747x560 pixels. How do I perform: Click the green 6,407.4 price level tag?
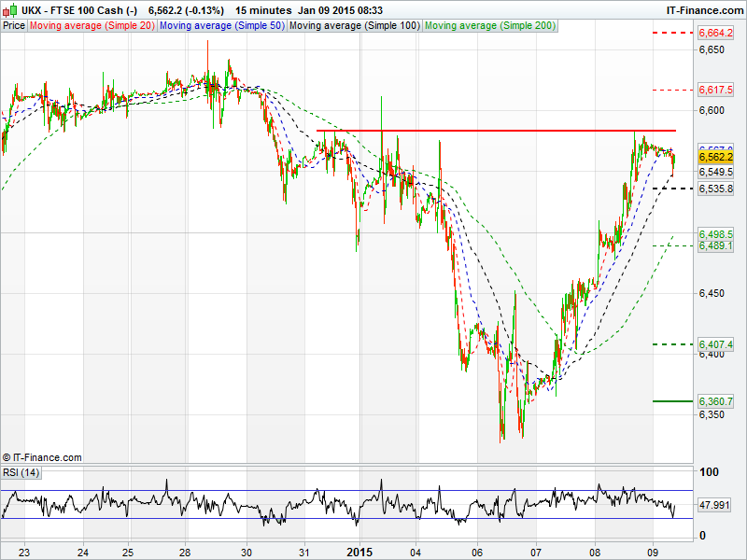(715, 344)
